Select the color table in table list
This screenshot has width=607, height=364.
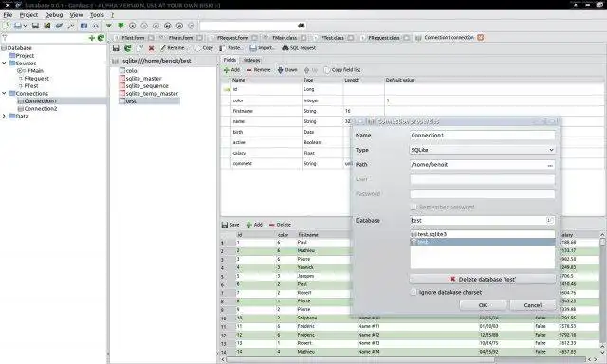[129, 70]
